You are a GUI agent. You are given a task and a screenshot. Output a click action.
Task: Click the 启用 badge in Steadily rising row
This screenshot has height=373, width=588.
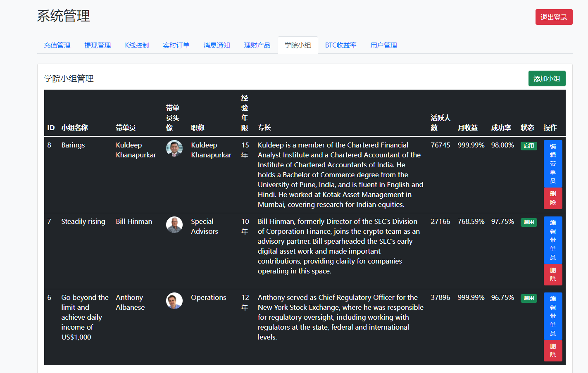tap(528, 222)
